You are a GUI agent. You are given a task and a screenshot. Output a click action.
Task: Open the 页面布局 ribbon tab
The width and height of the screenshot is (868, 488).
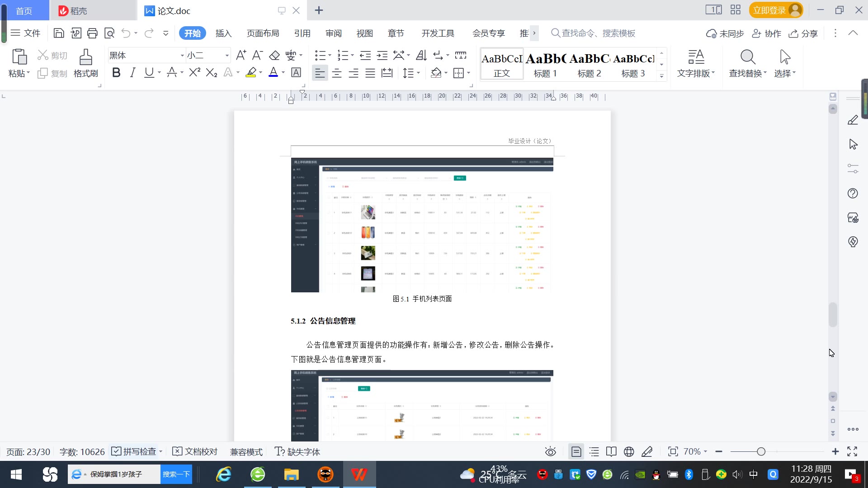[263, 33]
